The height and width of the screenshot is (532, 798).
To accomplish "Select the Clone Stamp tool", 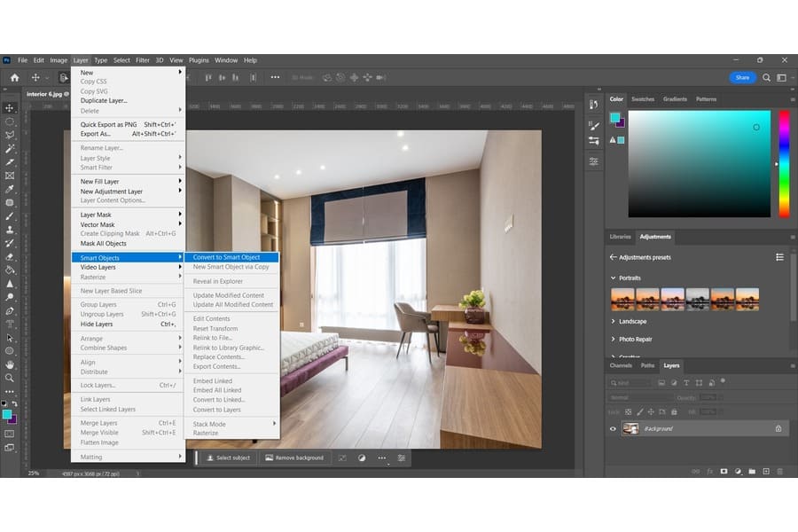I will (x=9, y=230).
